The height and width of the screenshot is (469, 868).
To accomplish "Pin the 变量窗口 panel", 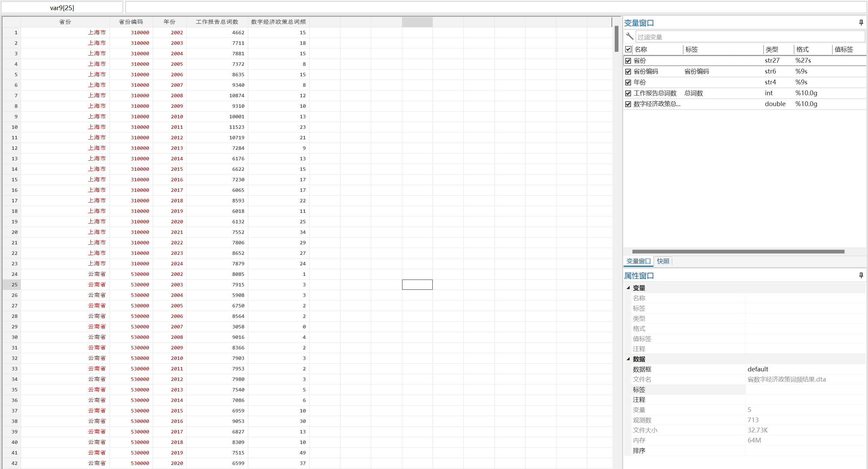I will click(861, 23).
